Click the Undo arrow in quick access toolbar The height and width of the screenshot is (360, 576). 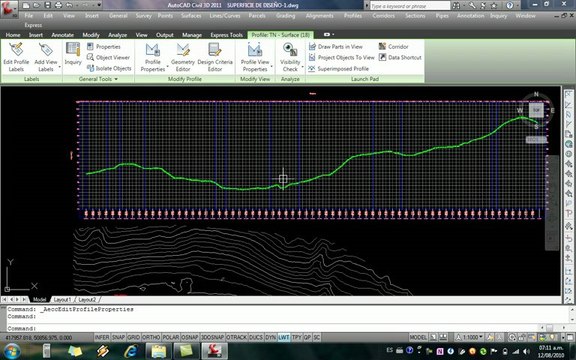tap(69, 6)
